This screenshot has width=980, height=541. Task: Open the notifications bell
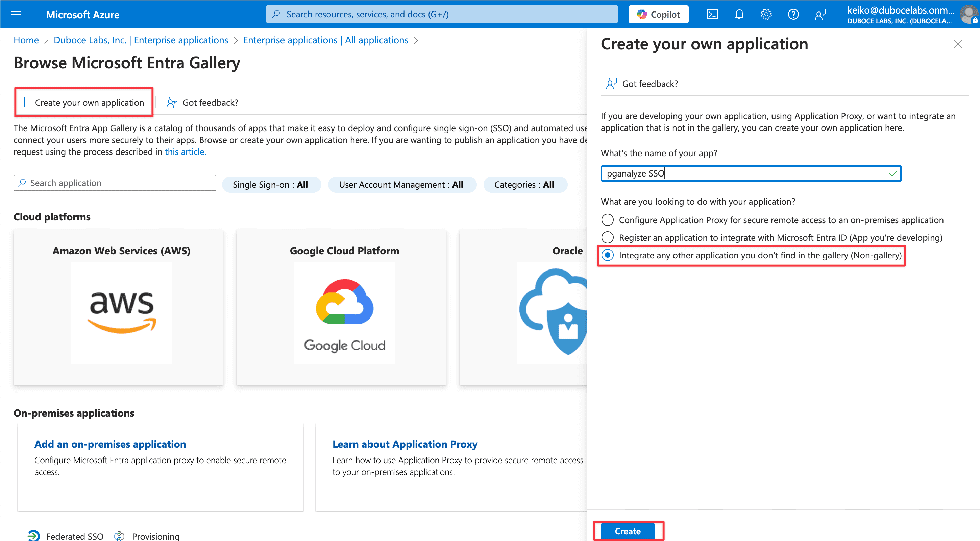[x=739, y=15]
